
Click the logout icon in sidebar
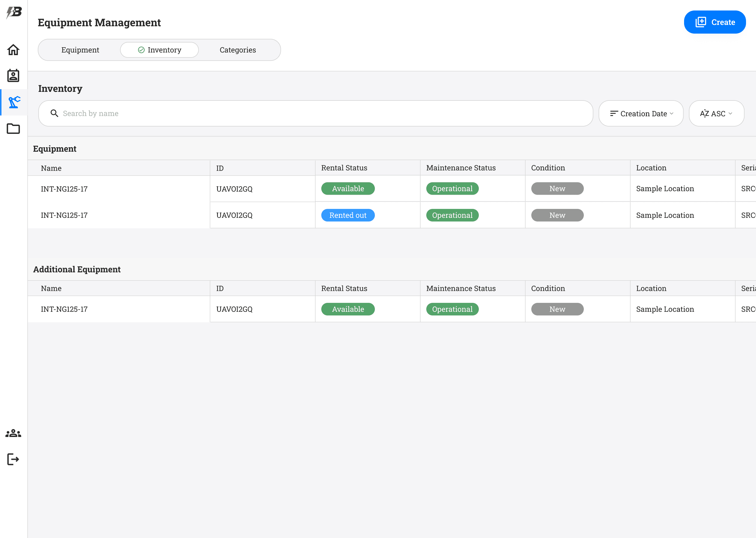pyautogui.click(x=13, y=459)
